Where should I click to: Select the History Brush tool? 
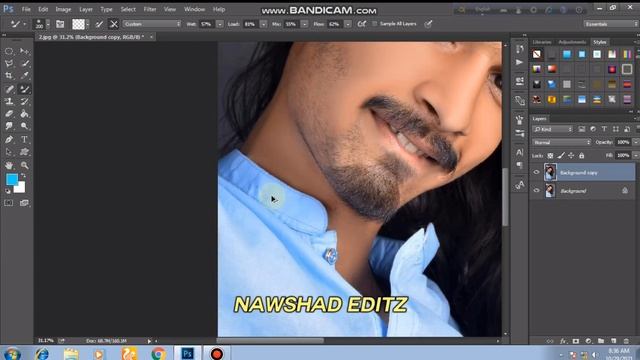[24, 101]
